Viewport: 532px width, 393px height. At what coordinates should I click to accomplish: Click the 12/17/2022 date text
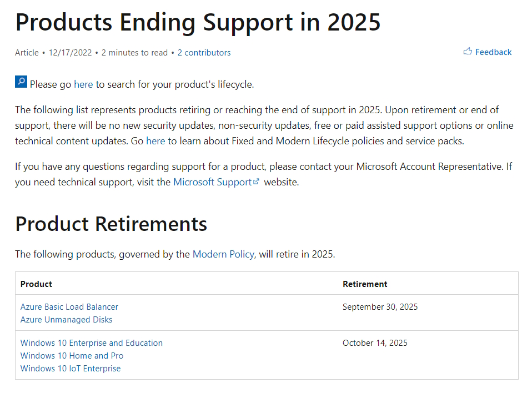[x=68, y=52]
